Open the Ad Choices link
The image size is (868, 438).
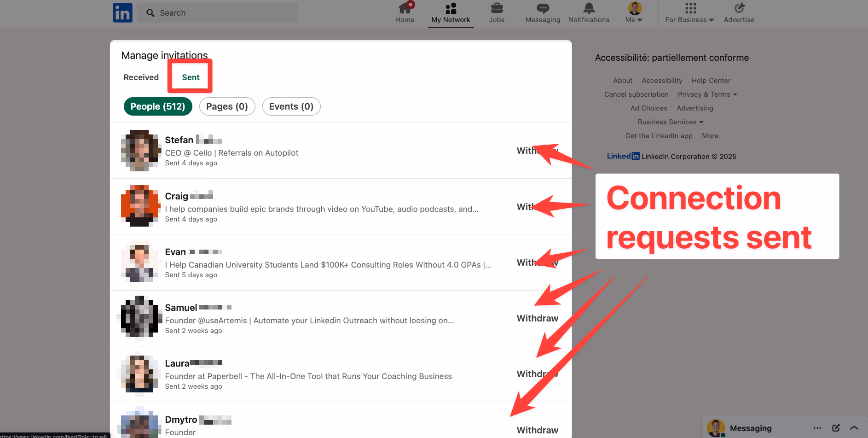click(x=648, y=108)
